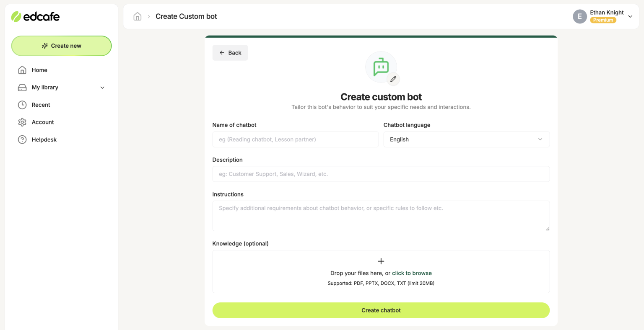Edit the chatbot avatar with the pencil icon
Screen dimensions: 644x330
(393, 79)
